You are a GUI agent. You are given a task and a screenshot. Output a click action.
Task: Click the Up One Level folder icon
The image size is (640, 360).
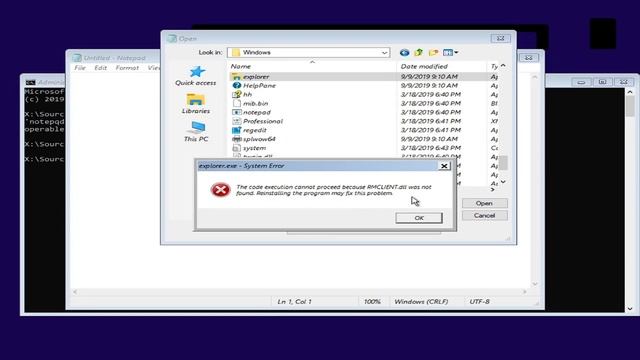(x=418, y=53)
